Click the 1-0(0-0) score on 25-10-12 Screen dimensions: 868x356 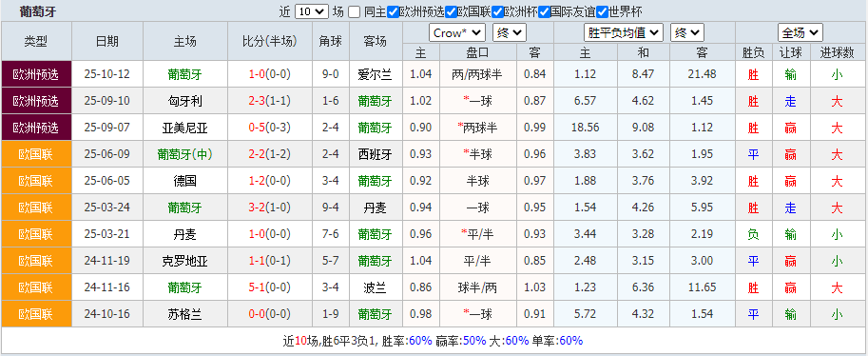[270, 74]
